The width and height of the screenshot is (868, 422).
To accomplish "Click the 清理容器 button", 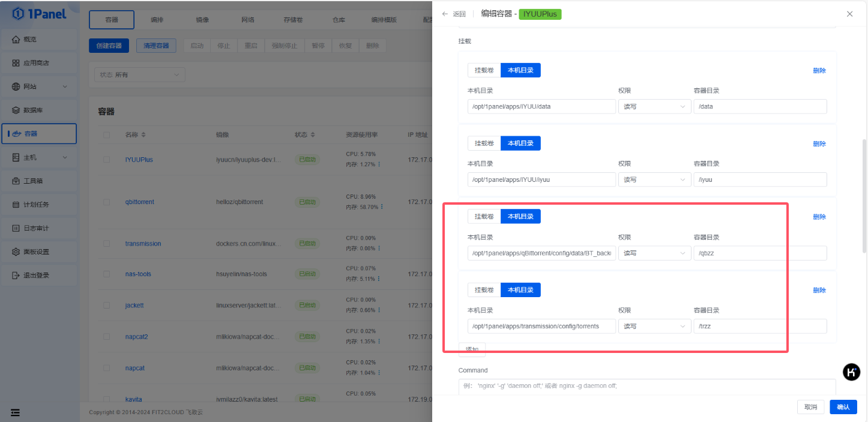I will [156, 46].
